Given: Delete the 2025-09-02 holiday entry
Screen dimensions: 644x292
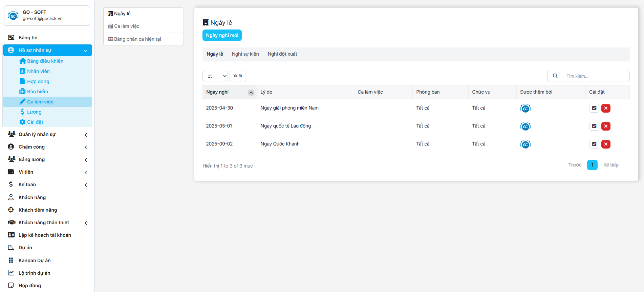Looking at the screenshot, I should pos(606,144).
